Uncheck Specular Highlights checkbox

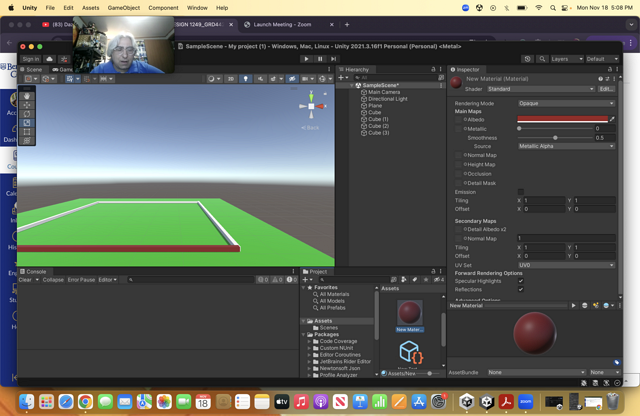pyautogui.click(x=521, y=281)
